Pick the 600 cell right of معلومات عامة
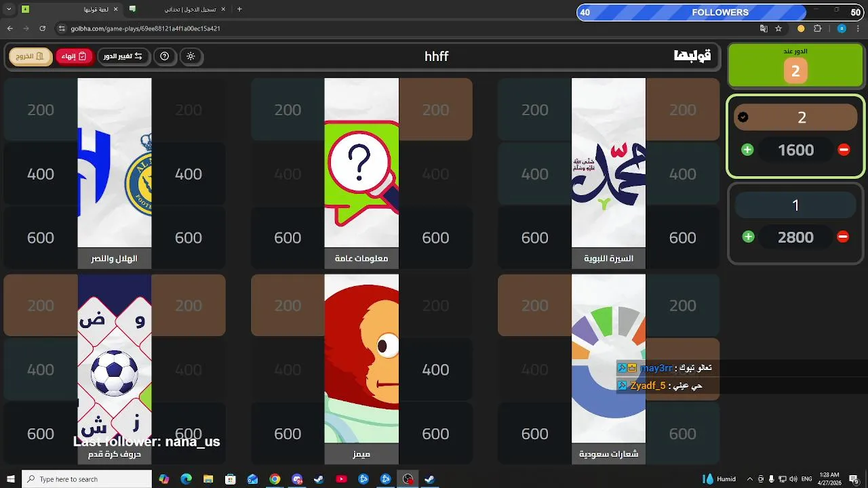 point(435,238)
